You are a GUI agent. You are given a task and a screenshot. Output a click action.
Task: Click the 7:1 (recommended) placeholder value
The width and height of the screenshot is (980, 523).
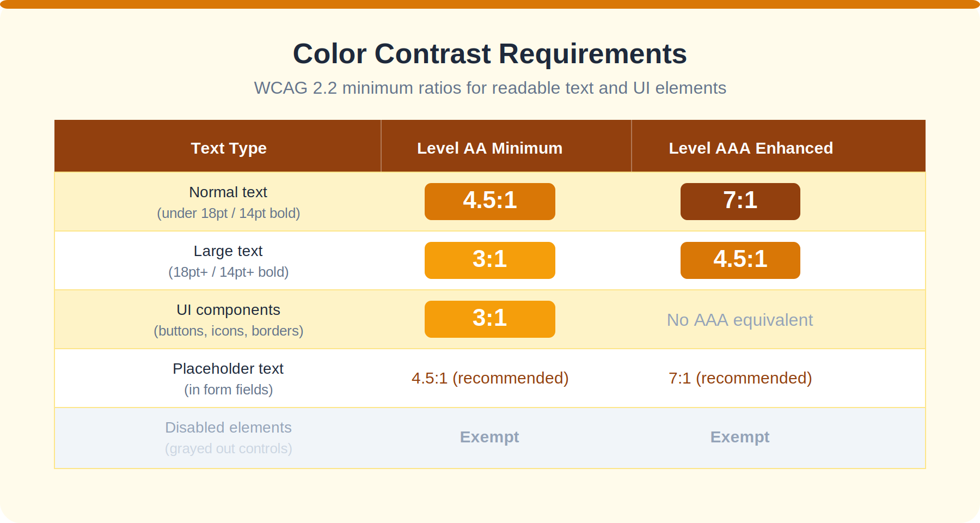(x=740, y=378)
